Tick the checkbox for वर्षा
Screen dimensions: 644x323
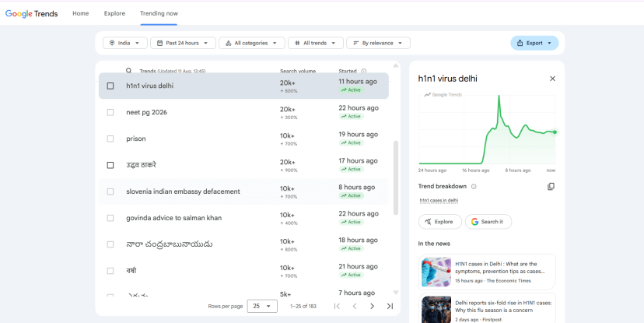110,271
